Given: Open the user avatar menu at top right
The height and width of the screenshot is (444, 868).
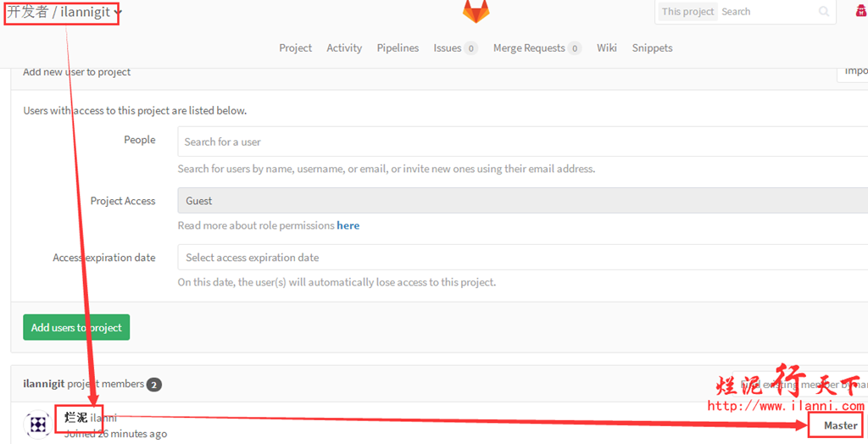Looking at the screenshot, I should pyautogui.click(x=862, y=12).
